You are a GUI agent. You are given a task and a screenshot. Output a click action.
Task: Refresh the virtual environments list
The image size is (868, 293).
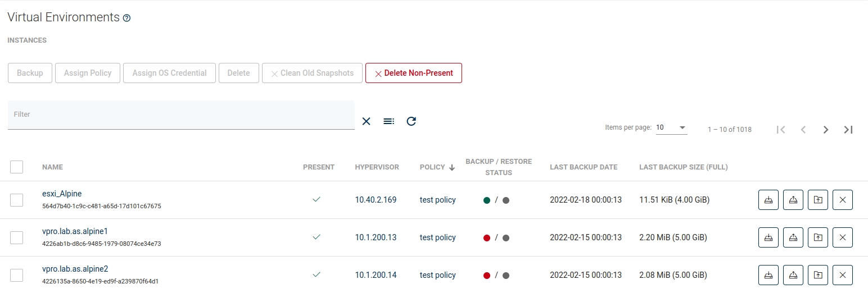[411, 121]
